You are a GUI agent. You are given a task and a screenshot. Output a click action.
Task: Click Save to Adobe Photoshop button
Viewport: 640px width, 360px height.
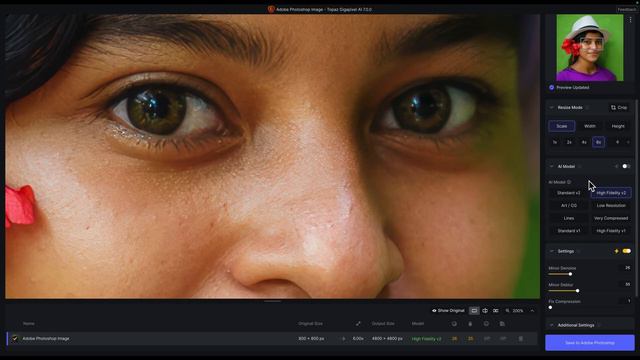[590, 342]
